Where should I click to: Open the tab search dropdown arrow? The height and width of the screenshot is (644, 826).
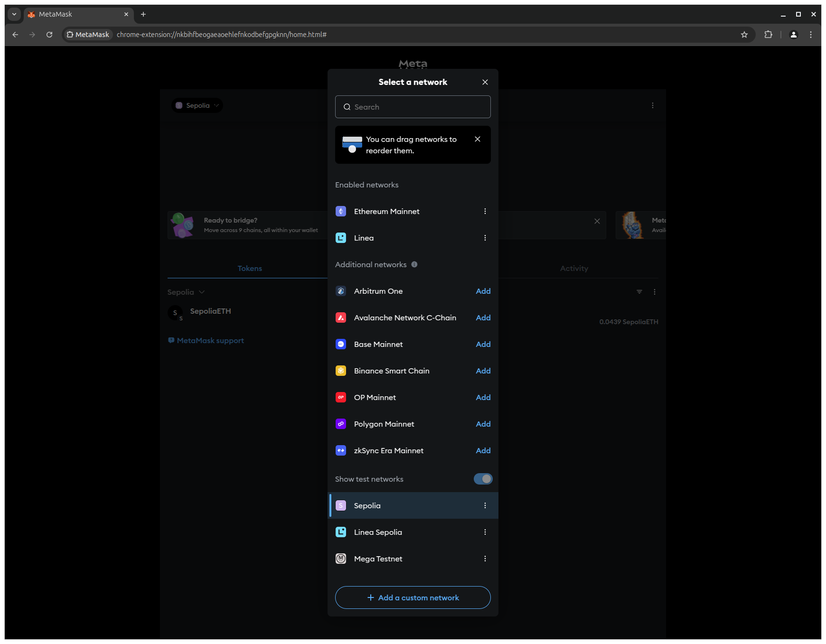coord(14,14)
